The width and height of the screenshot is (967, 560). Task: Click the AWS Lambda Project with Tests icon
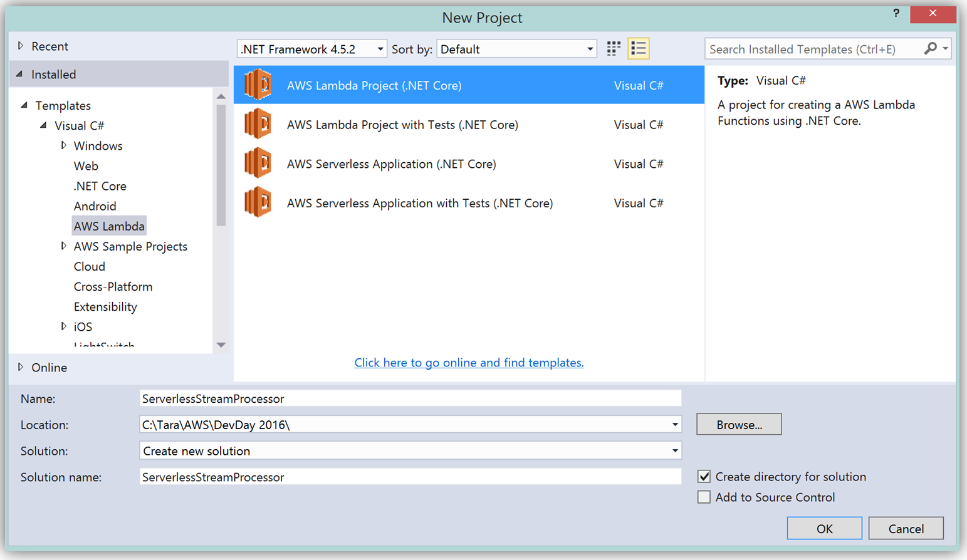(x=258, y=124)
